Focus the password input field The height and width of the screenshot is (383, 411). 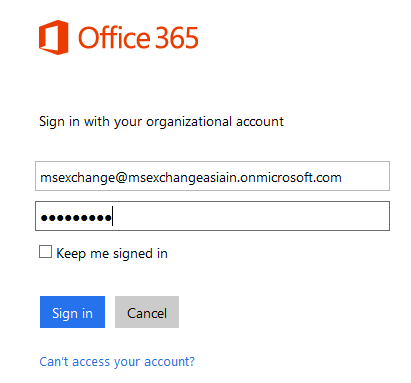[212, 216]
